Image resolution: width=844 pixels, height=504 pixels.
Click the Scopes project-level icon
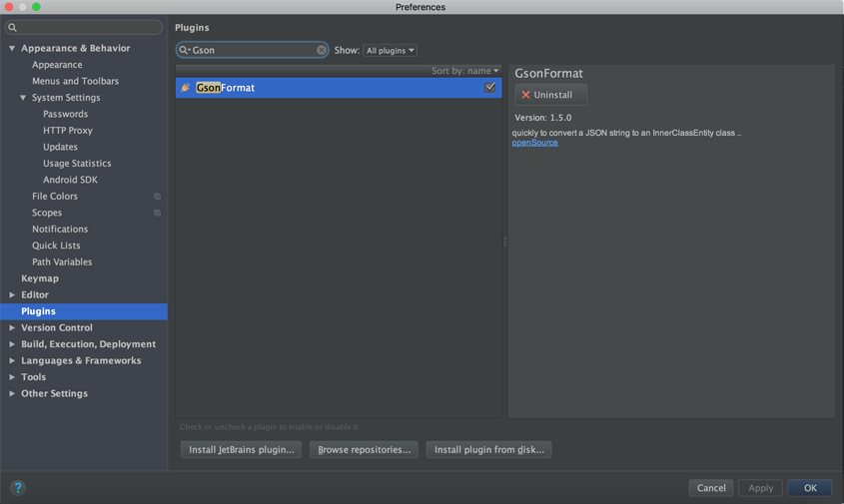pyautogui.click(x=157, y=213)
